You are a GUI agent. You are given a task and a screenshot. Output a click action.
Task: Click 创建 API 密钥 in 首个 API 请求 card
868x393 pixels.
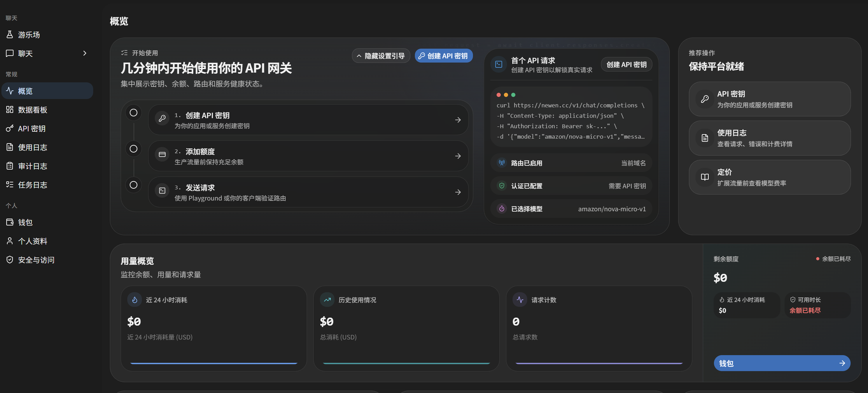[x=626, y=65]
